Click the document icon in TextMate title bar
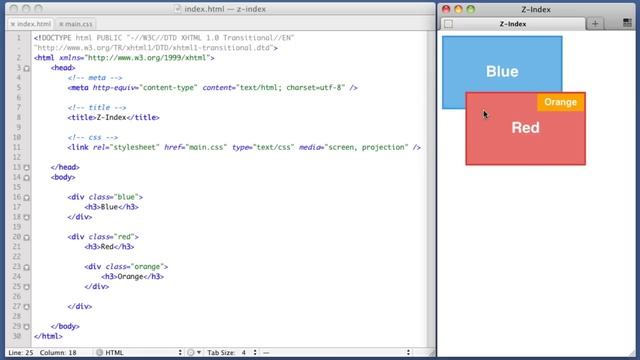Viewport: 640px width, 360px height. pos(177,9)
